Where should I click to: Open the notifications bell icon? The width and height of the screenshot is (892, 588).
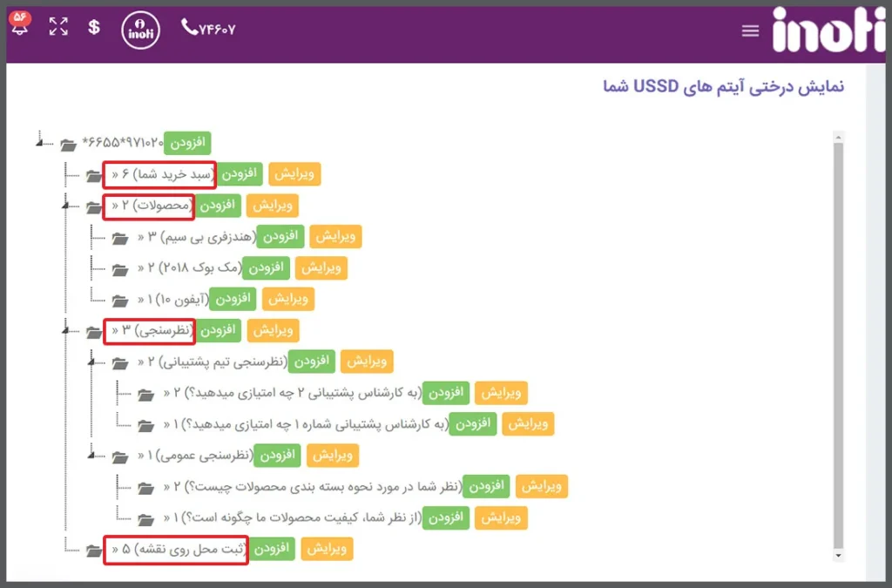(20, 24)
